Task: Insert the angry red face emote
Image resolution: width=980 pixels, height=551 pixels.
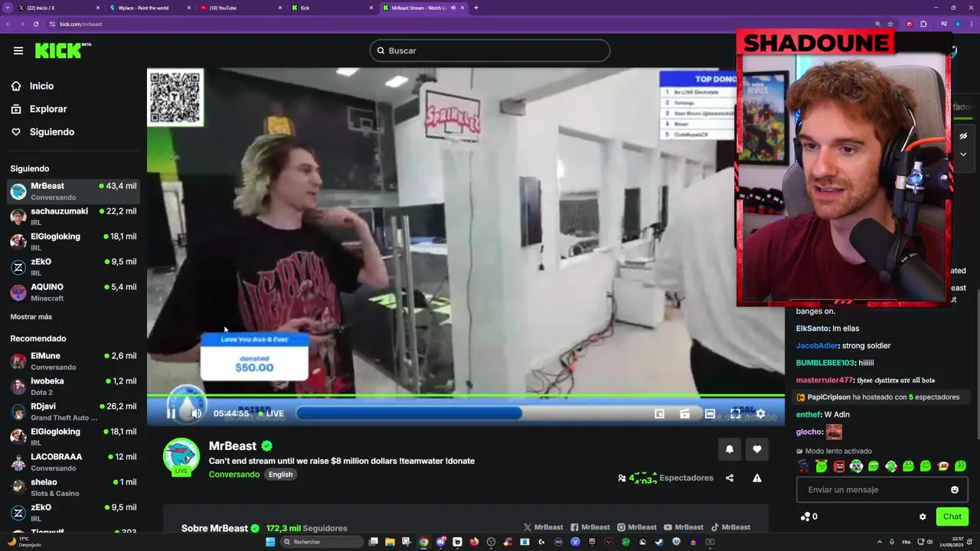Action: [839, 466]
